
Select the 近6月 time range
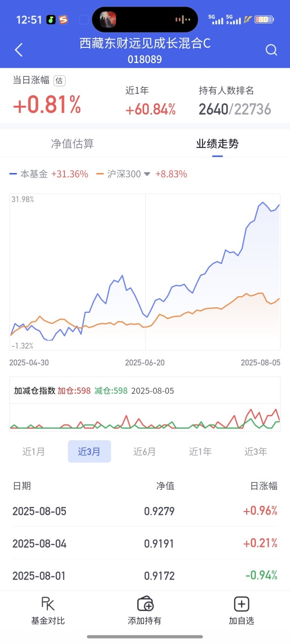[145, 451]
